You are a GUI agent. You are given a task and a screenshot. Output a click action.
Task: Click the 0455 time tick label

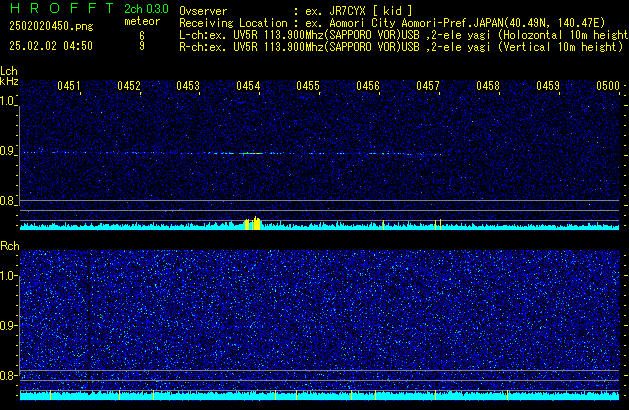click(x=308, y=86)
